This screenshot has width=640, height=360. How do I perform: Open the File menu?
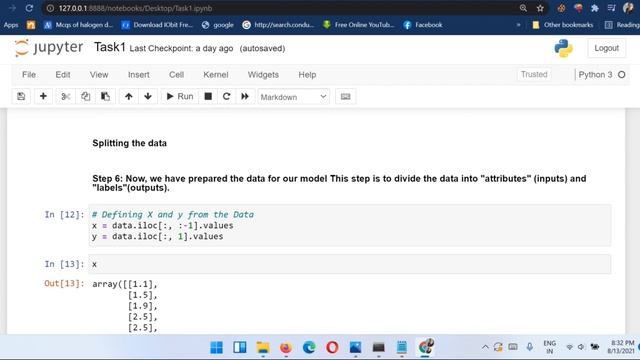[29, 75]
